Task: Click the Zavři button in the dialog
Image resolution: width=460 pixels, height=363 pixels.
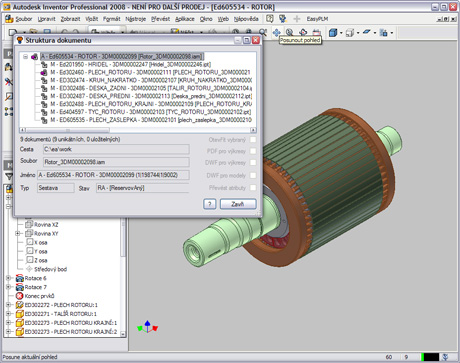Action: coord(238,204)
